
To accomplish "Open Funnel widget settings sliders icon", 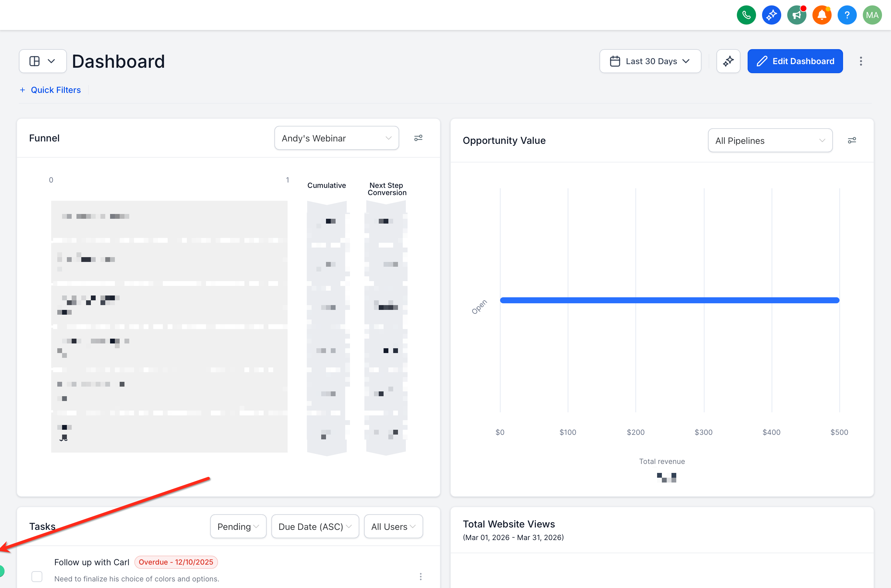I will tap(418, 138).
